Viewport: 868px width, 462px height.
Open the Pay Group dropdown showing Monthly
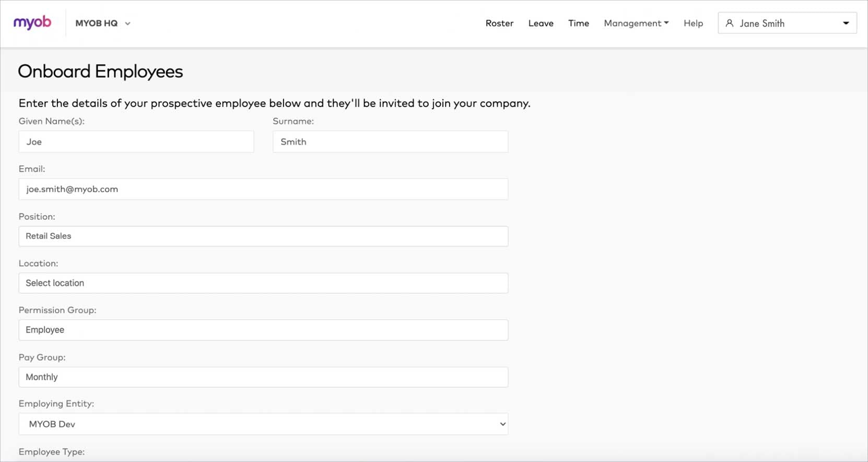263,377
